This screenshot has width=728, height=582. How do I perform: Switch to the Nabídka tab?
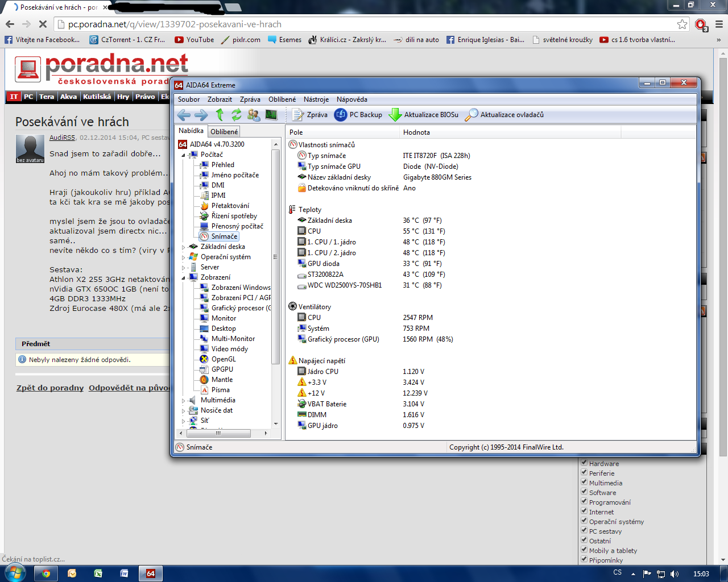pyautogui.click(x=191, y=131)
